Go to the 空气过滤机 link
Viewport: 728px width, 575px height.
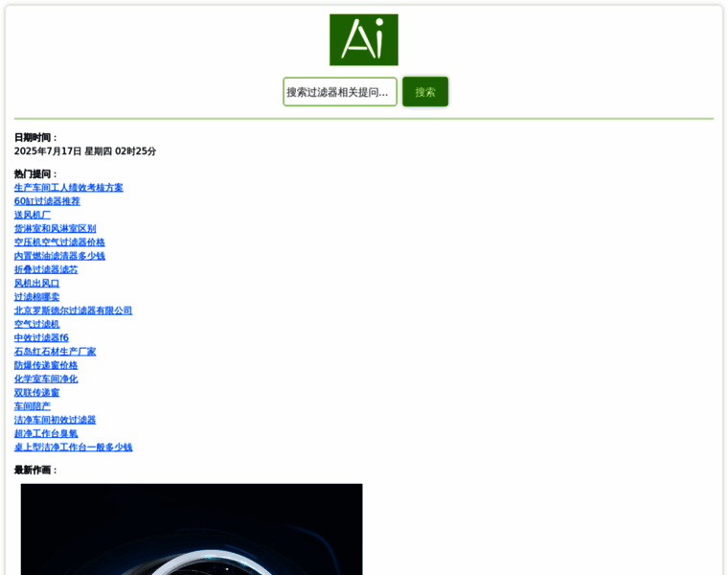click(x=36, y=324)
